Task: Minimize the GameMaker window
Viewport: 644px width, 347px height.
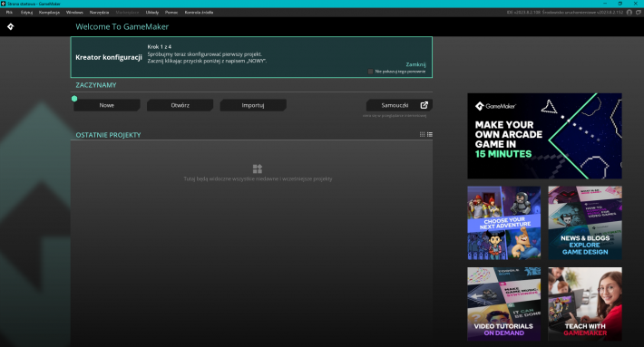Action: [605, 4]
